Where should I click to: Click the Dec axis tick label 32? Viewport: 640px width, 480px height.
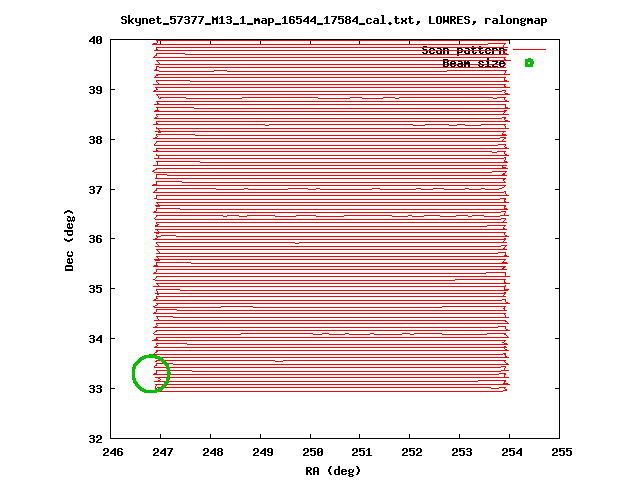[x=95, y=439]
